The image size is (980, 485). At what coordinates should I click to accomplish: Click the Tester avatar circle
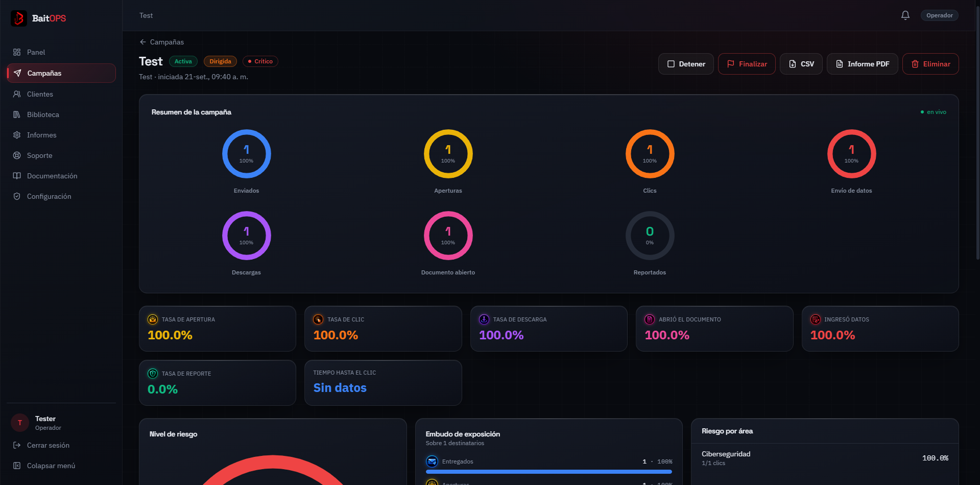pyautogui.click(x=20, y=423)
